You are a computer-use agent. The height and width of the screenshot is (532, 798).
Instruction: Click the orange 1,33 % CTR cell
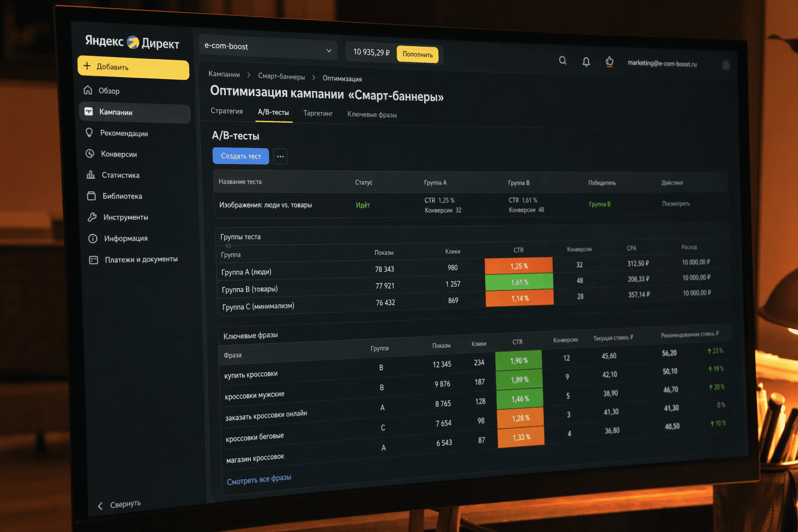[x=521, y=437]
